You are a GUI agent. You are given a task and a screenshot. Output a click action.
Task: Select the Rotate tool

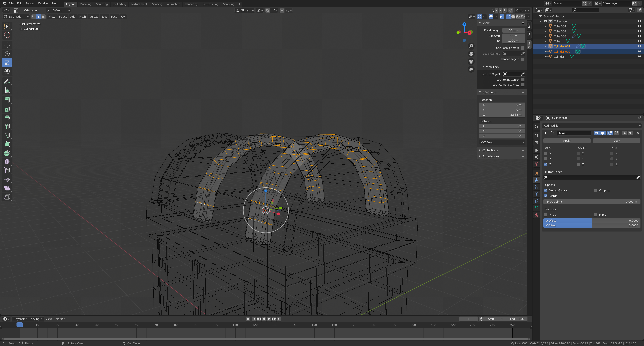[x=7, y=54]
